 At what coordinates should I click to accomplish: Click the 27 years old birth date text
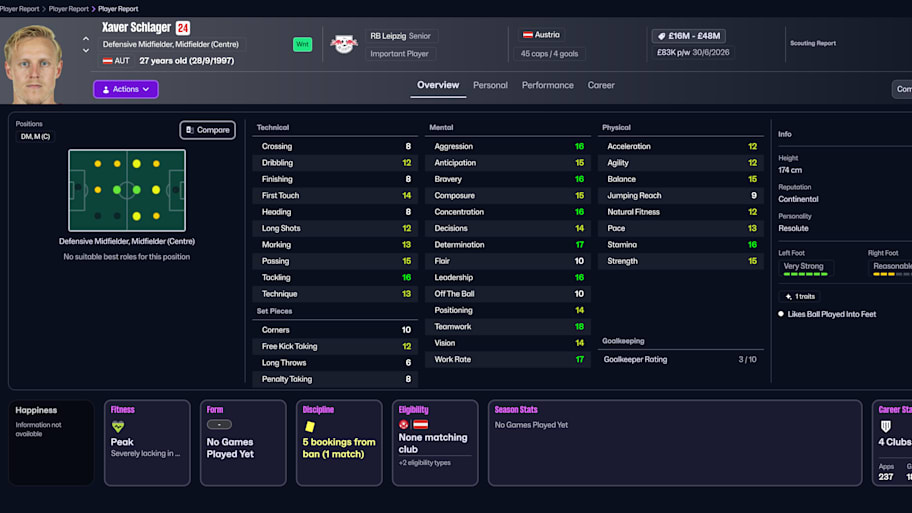187,60
